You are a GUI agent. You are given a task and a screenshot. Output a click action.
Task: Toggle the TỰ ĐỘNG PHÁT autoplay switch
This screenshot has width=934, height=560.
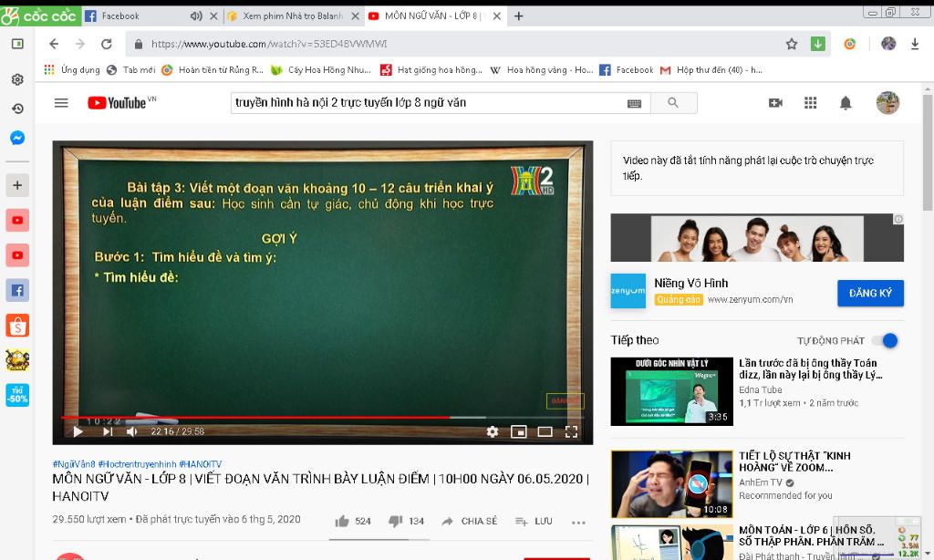pyautogui.click(x=885, y=341)
